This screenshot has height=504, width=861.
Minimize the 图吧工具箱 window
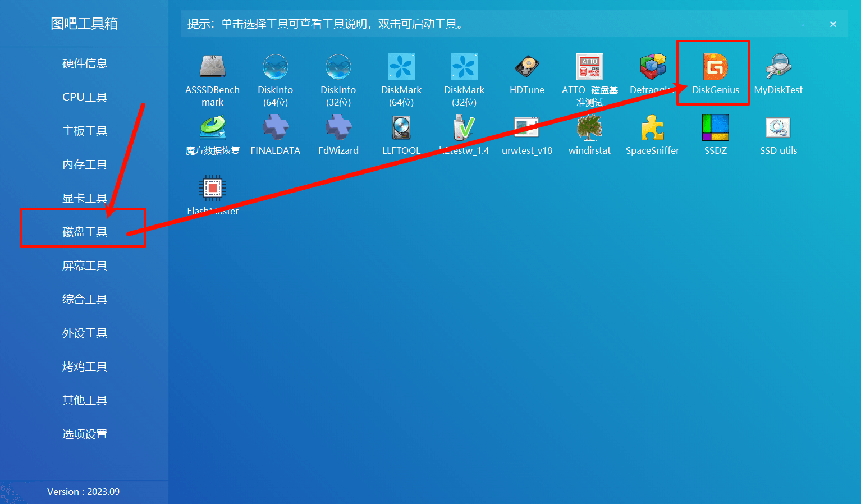click(802, 24)
